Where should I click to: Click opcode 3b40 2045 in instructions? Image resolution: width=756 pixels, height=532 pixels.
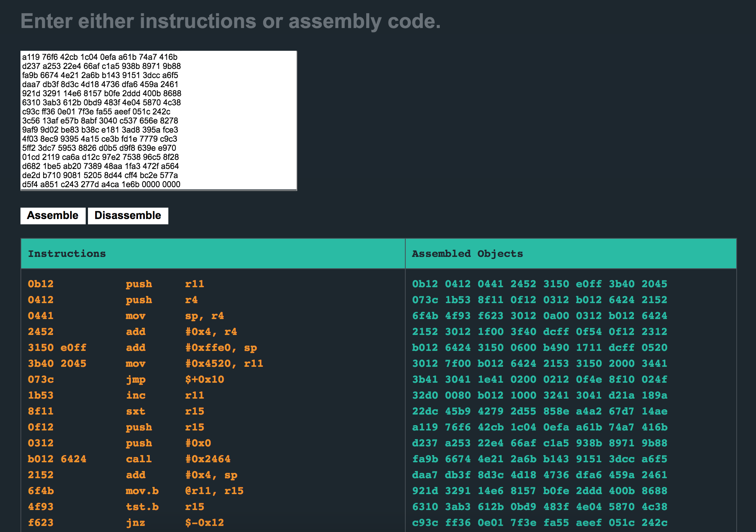point(57,363)
